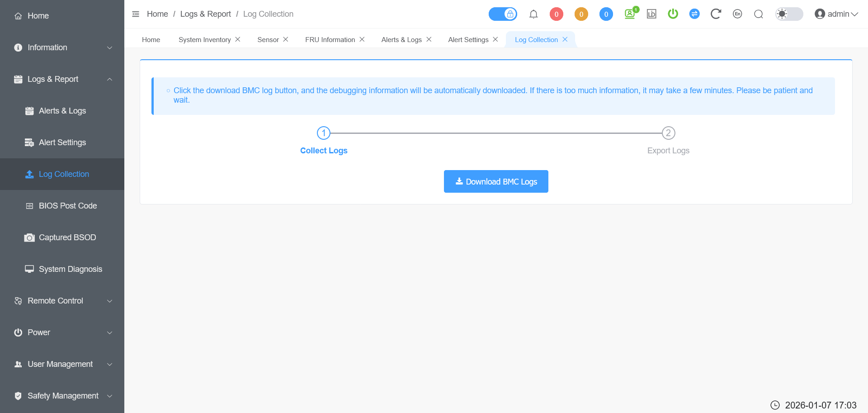Click the Download BMC Logs button
This screenshot has width=868, height=413.
tap(496, 181)
